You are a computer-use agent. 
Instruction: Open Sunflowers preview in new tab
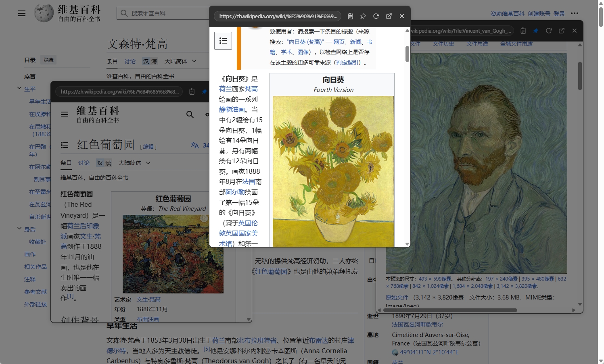coord(389,16)
